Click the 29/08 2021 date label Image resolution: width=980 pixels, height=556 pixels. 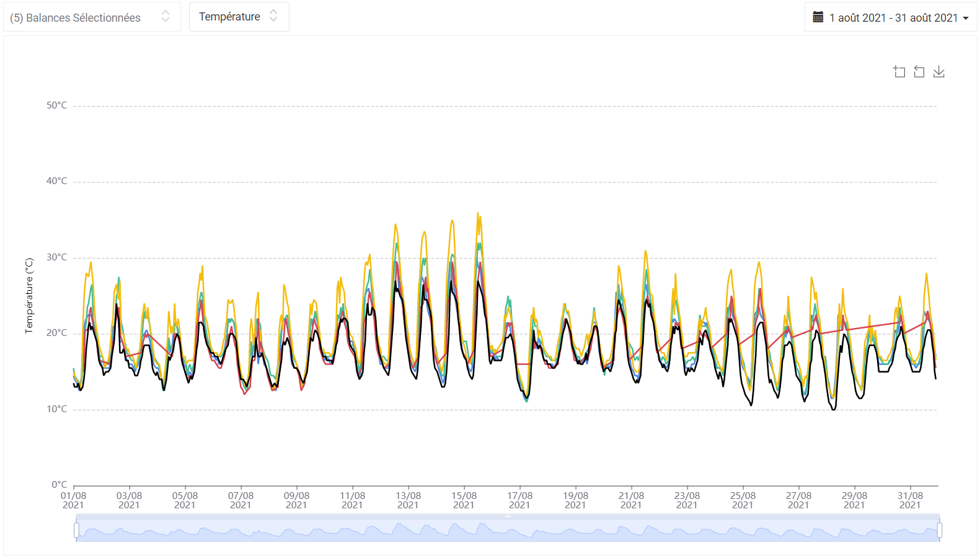854,500
